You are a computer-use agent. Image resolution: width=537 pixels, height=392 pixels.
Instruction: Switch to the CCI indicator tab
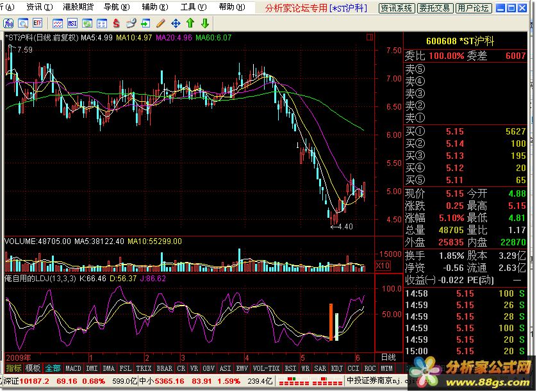[x=354, y=369]
